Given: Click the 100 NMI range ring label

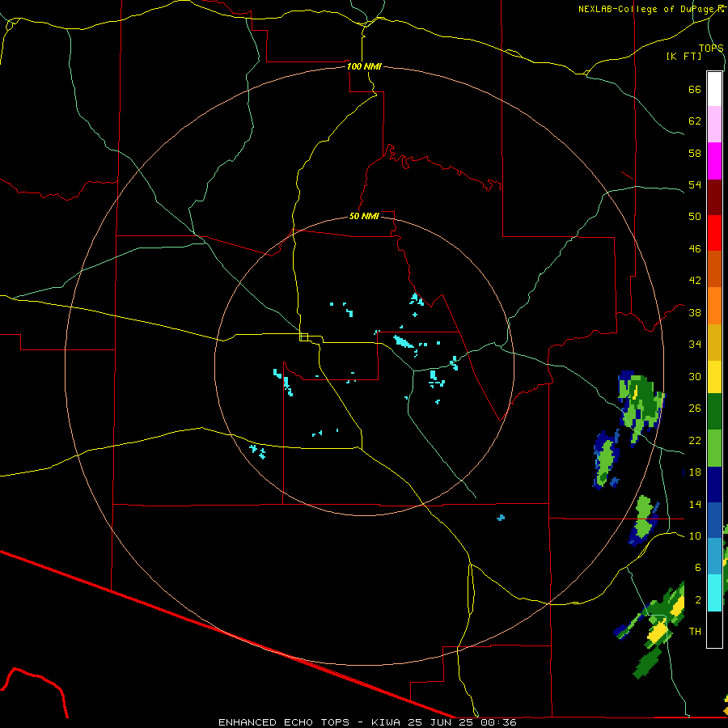Looking at the screenshot, I should click(364, 66).
